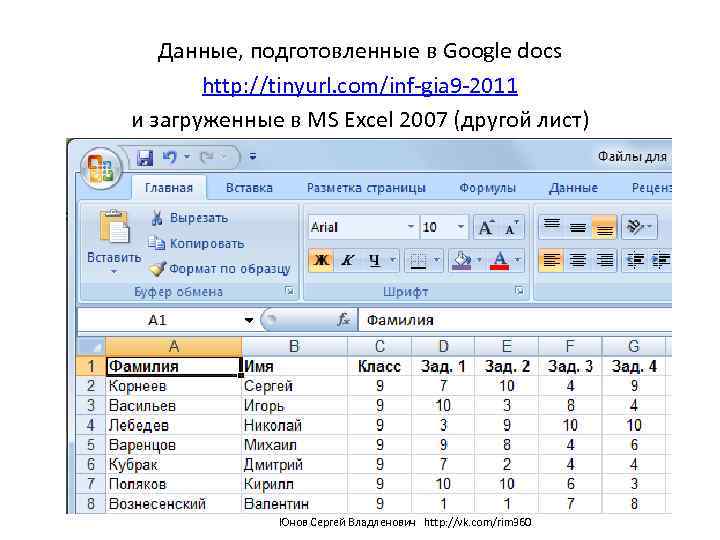Open text orientation button
The height and width of the screenshot is (540, 720).
pos(639,227)
